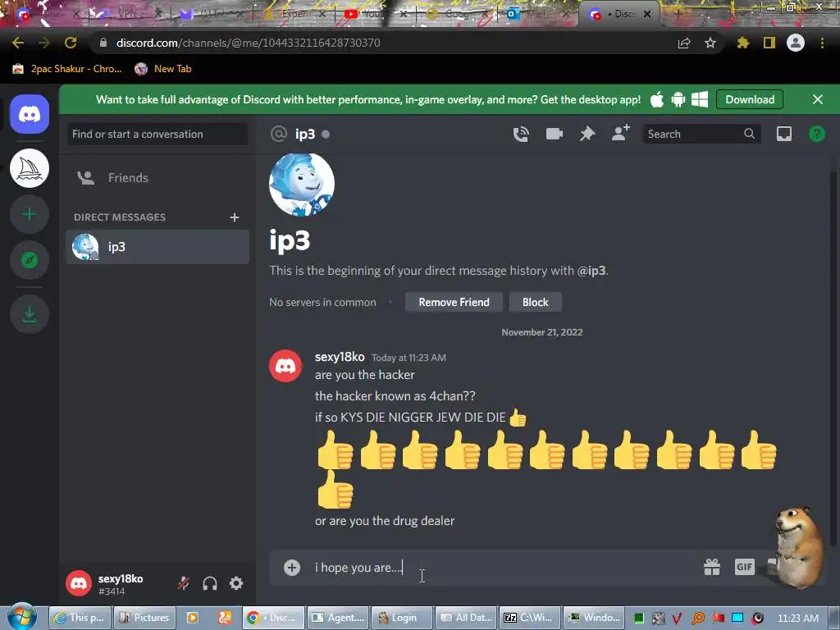Click the message Search box
840x630 pixels.
[x=701, y=134]
